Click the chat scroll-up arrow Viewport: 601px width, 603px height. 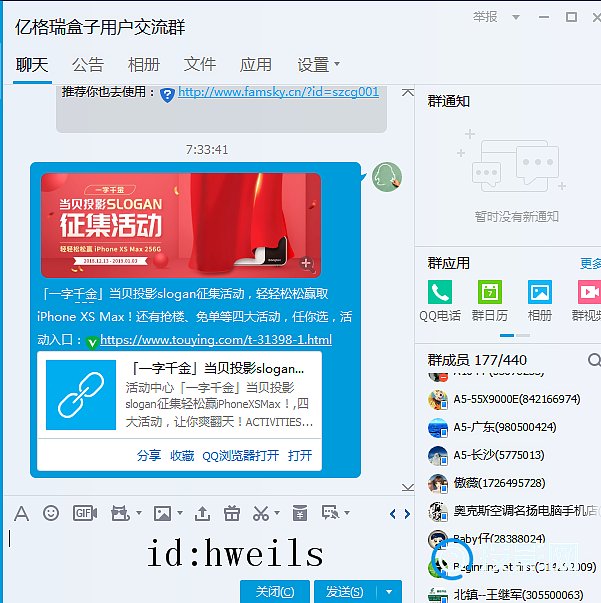point(408,92)
